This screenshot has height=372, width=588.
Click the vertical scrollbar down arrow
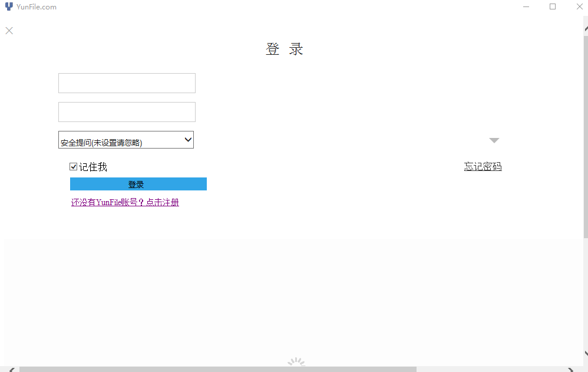586,354
